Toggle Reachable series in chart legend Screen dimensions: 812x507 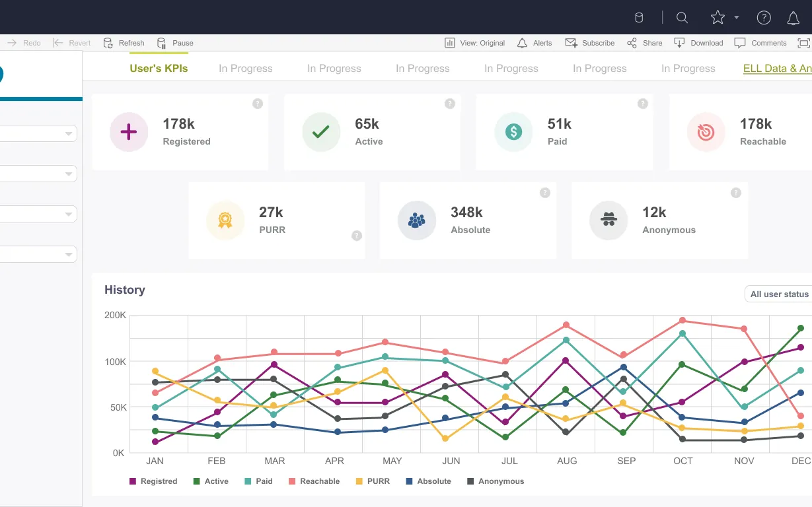tap(314, 481)
